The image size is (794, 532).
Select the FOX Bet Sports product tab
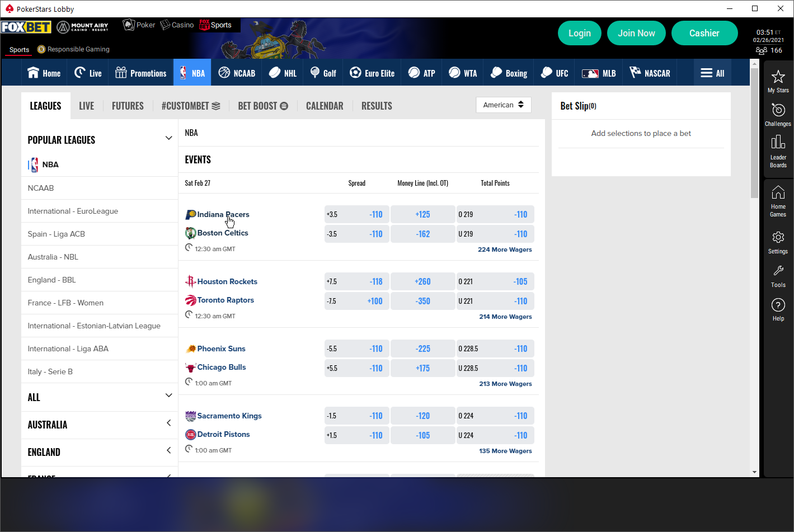tap(215, 25)
